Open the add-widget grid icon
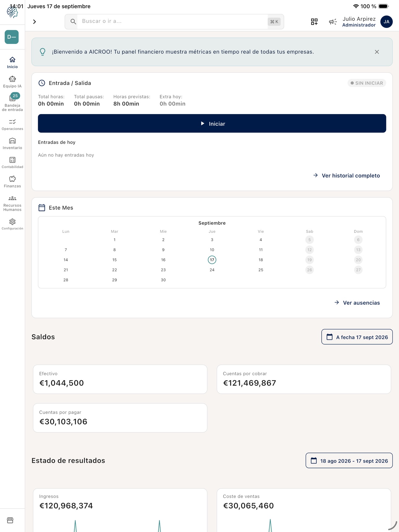Viewport: 399px width, 532px height. (314, 22)
